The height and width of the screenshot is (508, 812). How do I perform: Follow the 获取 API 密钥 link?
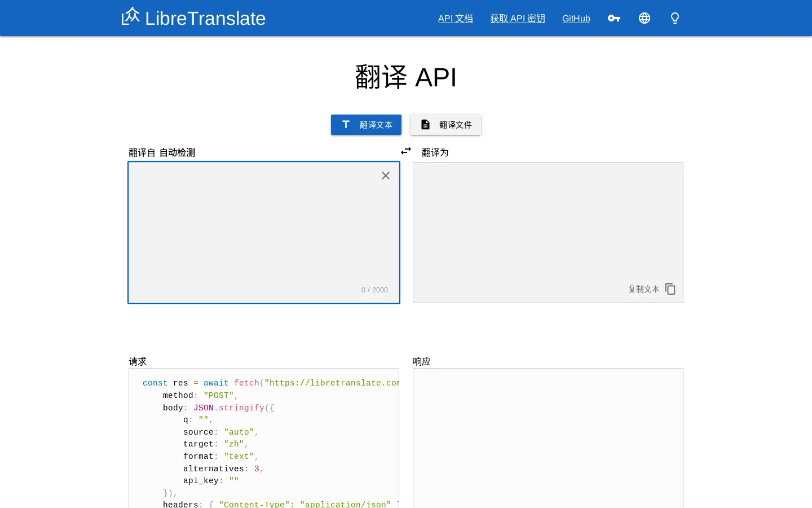click(x=518, y=19)
